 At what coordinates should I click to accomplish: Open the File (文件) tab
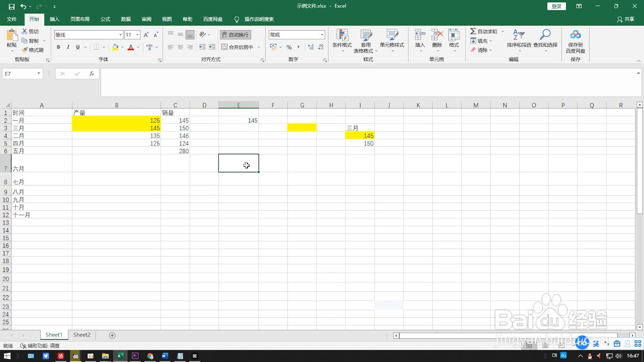pos(12,19)
